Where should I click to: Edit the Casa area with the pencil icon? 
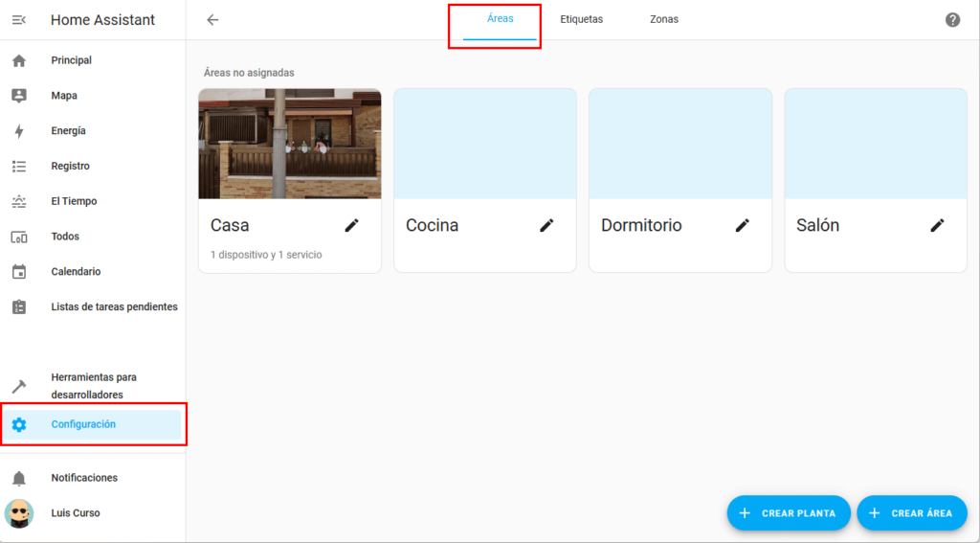(352, 225)
